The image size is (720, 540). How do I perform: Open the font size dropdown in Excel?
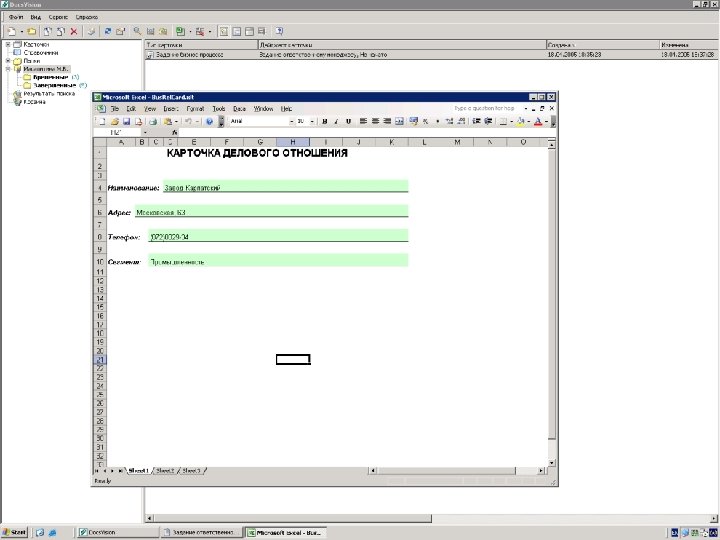(312, 121)
